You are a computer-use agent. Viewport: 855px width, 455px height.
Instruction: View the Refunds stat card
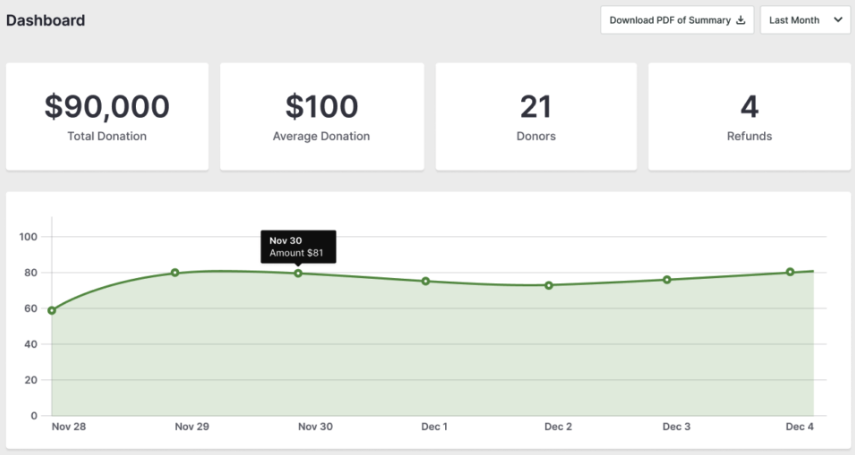click(x=749, y=116)
